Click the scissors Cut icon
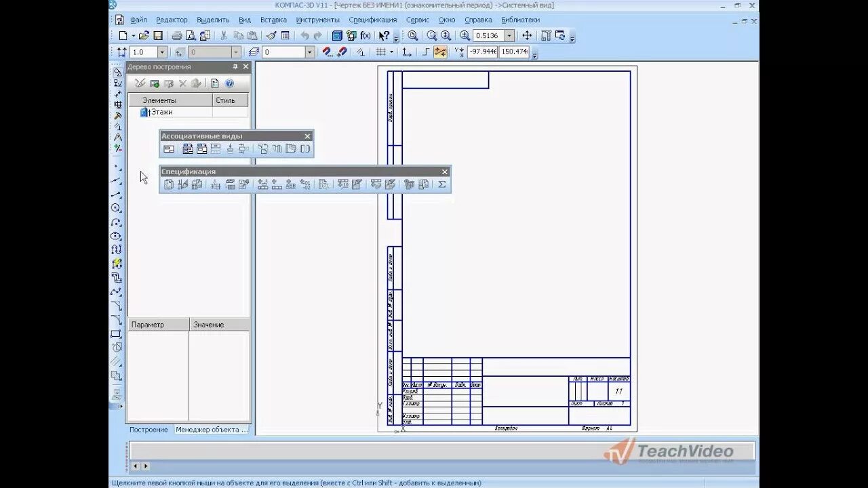The width and height of the screenshot is (868, 488). point(224,36)
